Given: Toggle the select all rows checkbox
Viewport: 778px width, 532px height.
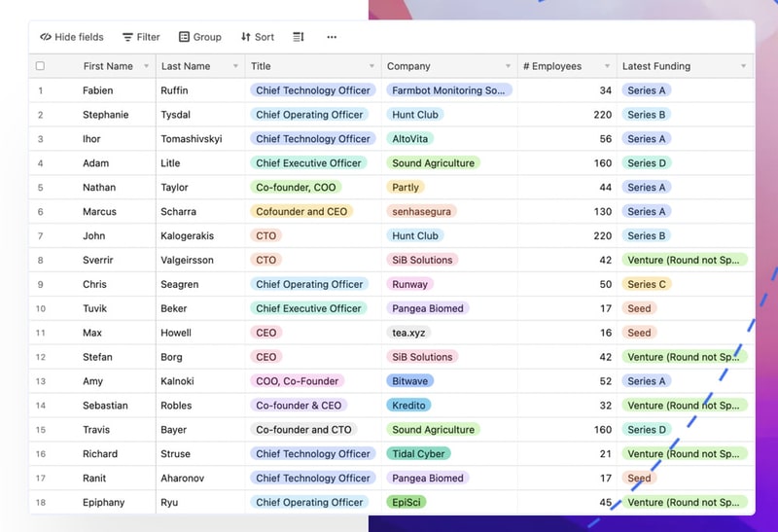Looking at the screenshot, I should [40, 66].
